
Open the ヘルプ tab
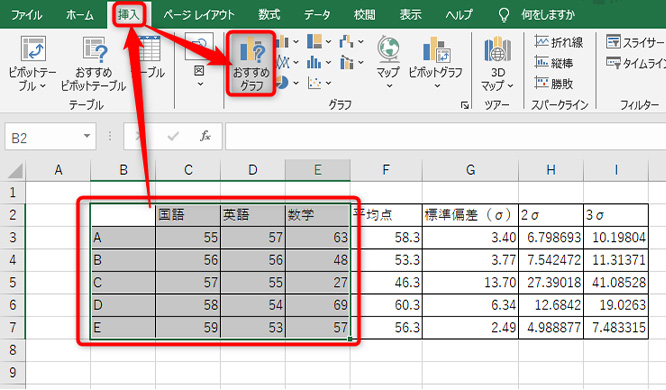[459, 15]
